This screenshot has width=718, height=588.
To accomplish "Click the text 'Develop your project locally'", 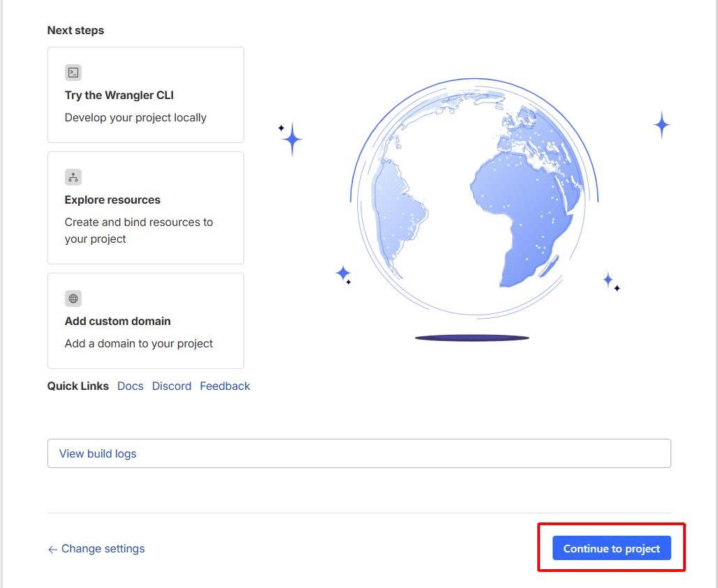I will coord(135,118).
